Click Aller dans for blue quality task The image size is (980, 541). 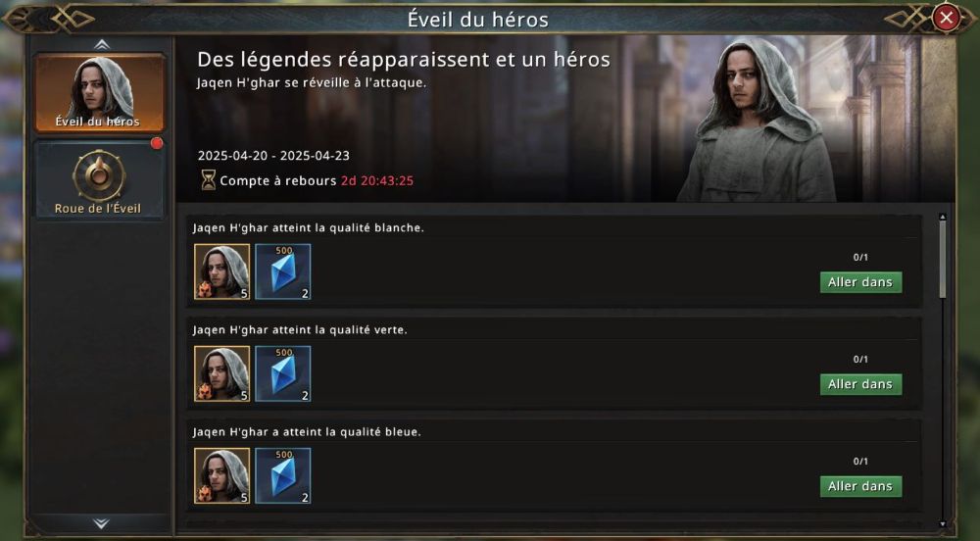point(860,486)
